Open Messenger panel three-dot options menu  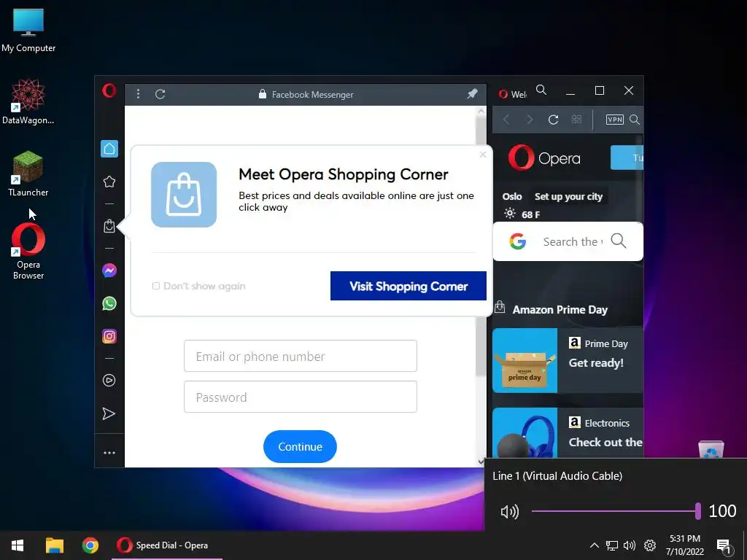pyautogui.click(x=138, y=94)
